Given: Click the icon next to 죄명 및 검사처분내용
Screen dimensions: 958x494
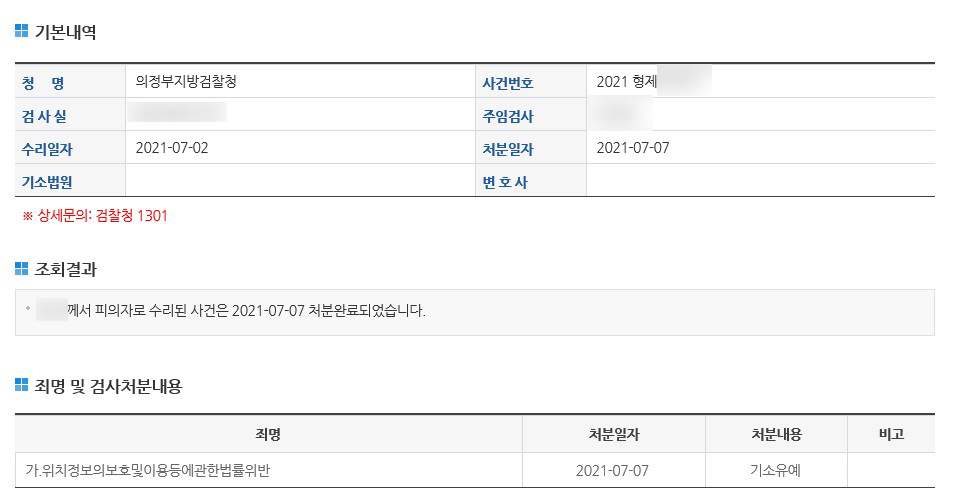Looking at the screenshot, I should coord(22,385).
